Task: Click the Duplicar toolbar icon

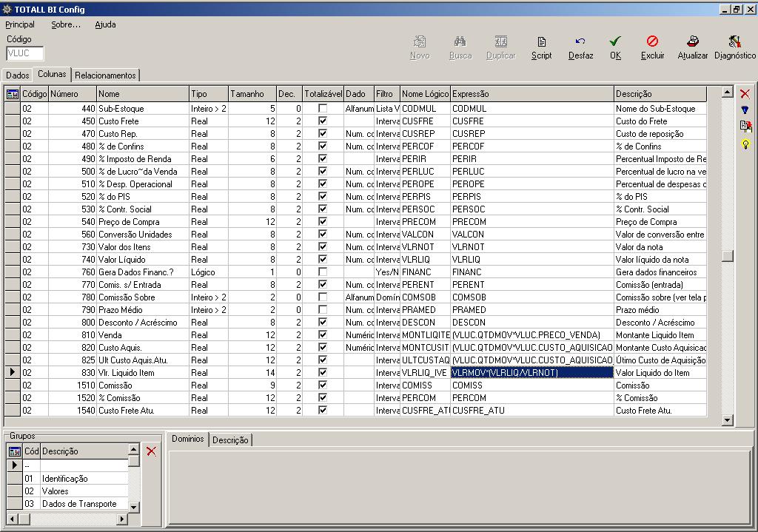Action: pos(501,41)
